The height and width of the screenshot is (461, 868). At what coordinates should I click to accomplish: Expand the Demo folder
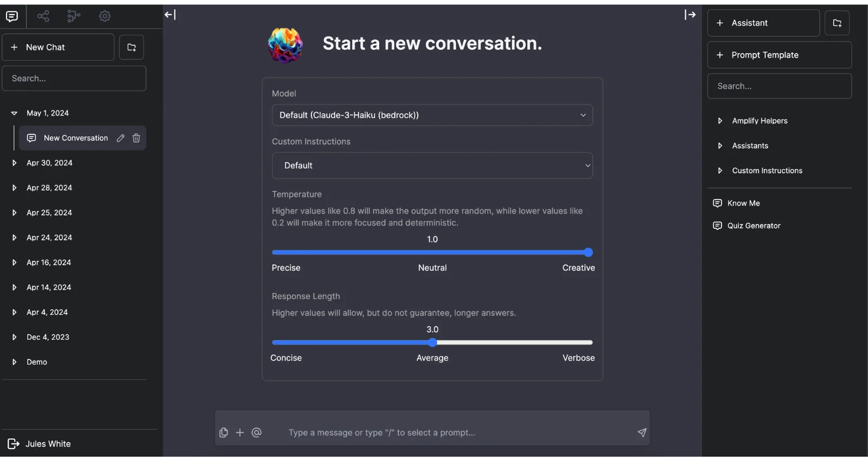[15, 362]
